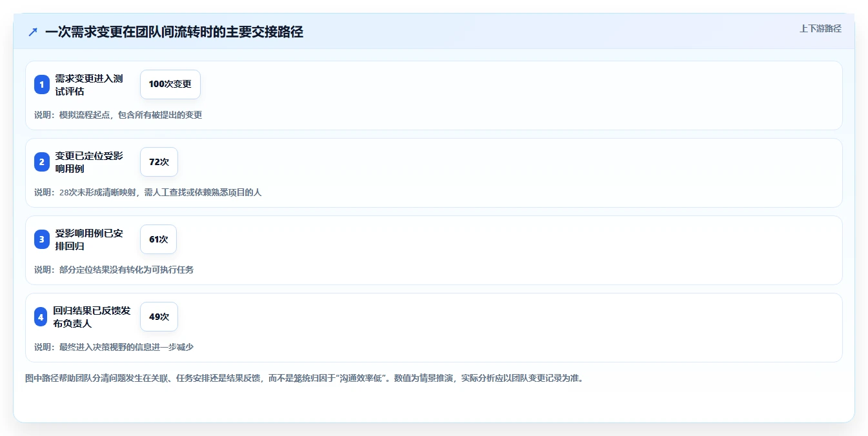Select step number 2 badge
This screenshot has height=436, width=868.
42,162
